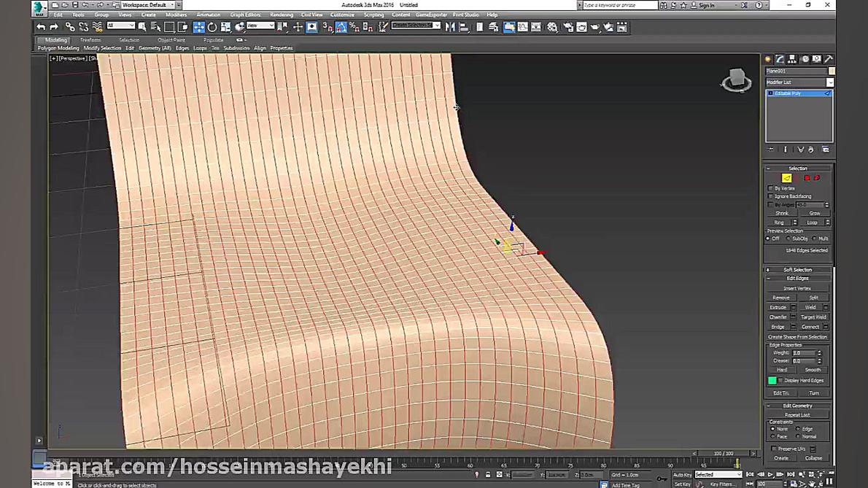Click the Bridge button
The height and width of the screenshot is (488, 868).
coord(778,327)
